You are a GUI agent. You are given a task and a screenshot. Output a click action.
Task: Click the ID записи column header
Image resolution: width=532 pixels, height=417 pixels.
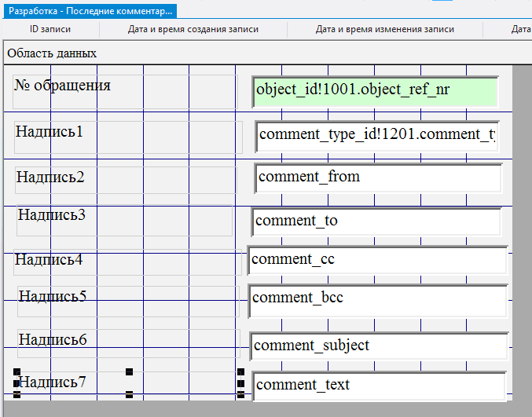pyautogui.click(x=50, y=29)
